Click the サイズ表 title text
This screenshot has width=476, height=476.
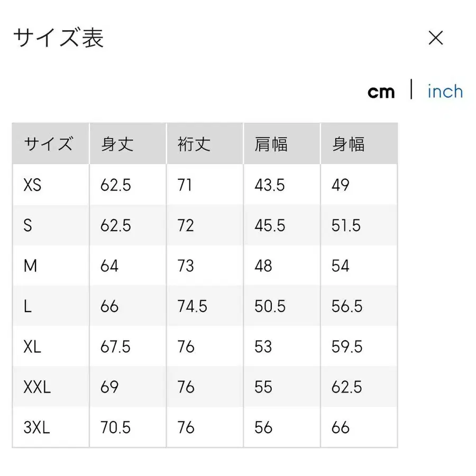pyautogui.click(x=58, y=38)
